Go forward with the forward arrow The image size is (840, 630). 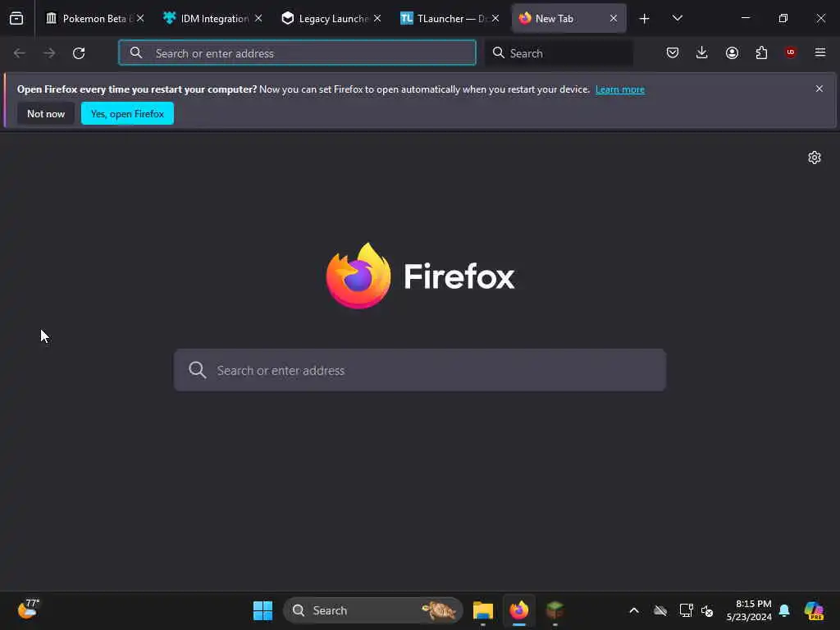coord(49,53)
